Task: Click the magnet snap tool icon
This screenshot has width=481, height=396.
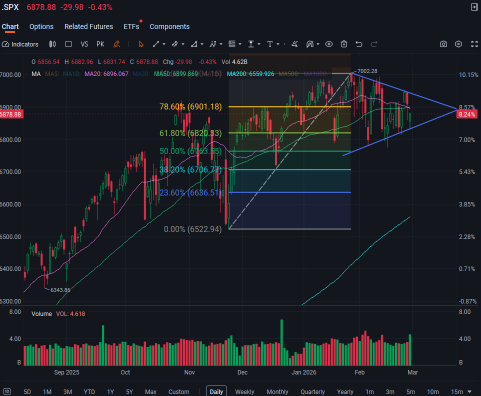Action: pyautogui.click(x=310, y=44)
